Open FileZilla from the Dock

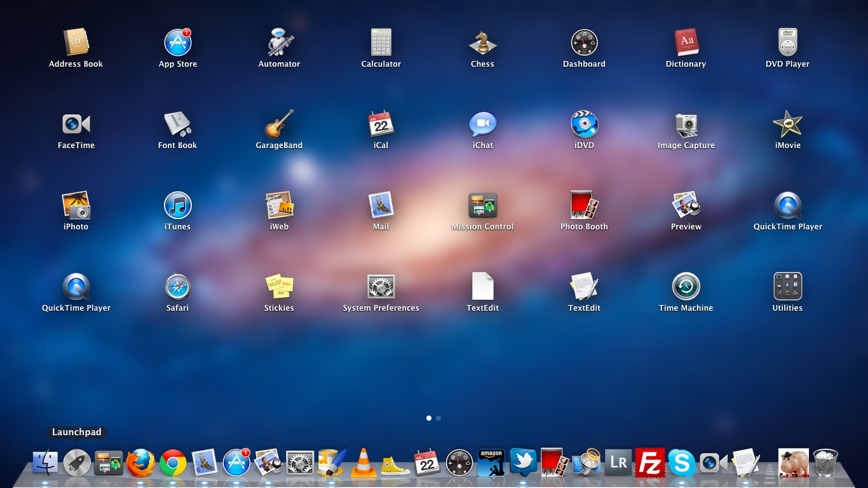(x=649, y=463)
